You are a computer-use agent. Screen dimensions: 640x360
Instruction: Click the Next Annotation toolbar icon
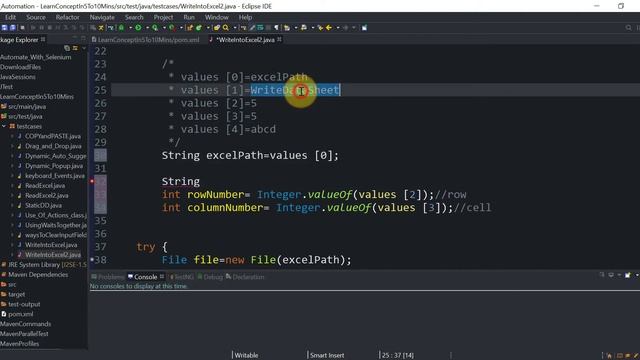[287, 28]
